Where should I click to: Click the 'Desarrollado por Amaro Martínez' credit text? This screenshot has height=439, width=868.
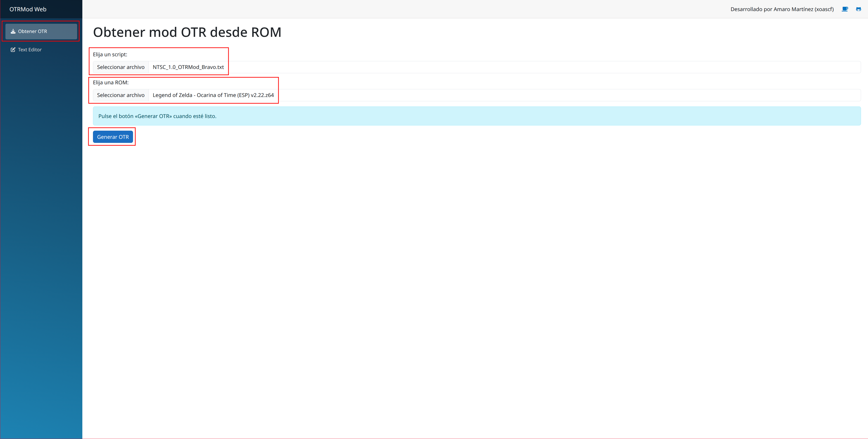coord(782,9)
